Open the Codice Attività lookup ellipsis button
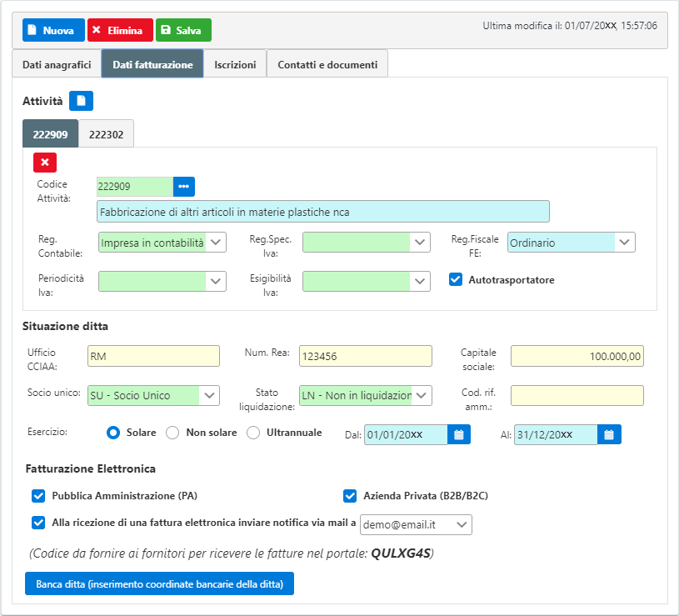The height and width of the screenshot is (616, 679). [183, 186]
